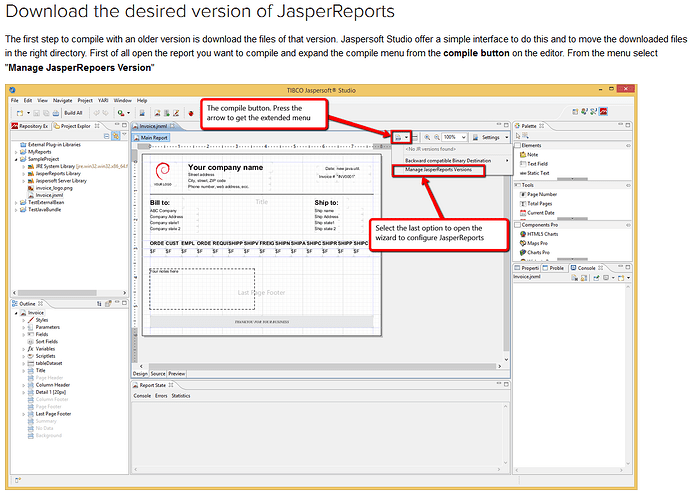Expand the JasperReports Library node
This screenshot has height=497, width=690.
pyautogui.click(x=24, y=173)
